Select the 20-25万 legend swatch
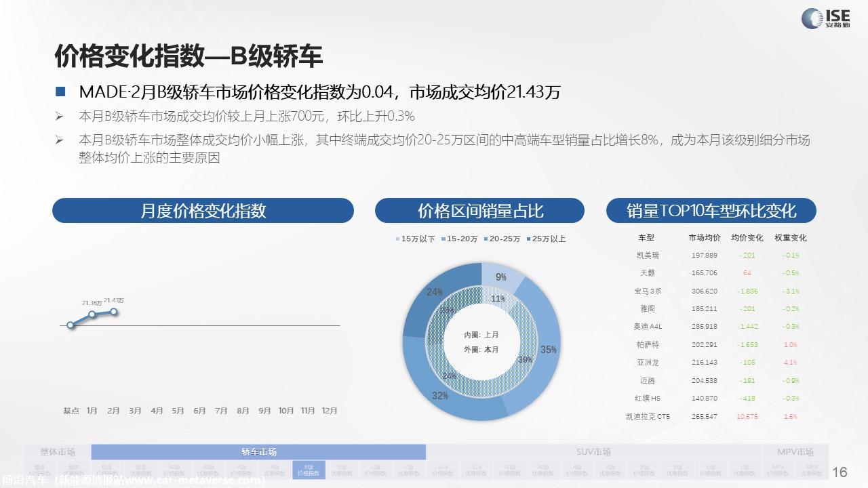 click(x=486, y=239)
